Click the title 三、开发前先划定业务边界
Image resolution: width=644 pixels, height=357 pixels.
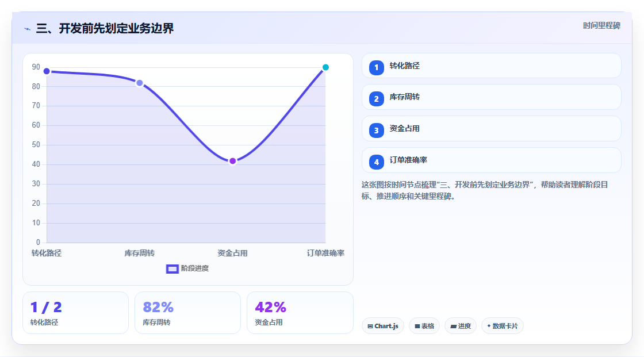point(105,28)
